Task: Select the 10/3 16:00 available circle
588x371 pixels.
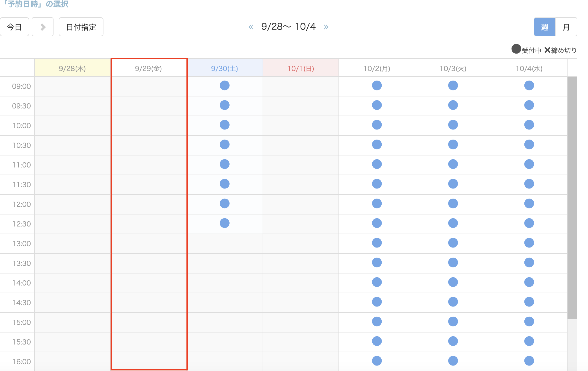Action: click(x=453, y=361)
